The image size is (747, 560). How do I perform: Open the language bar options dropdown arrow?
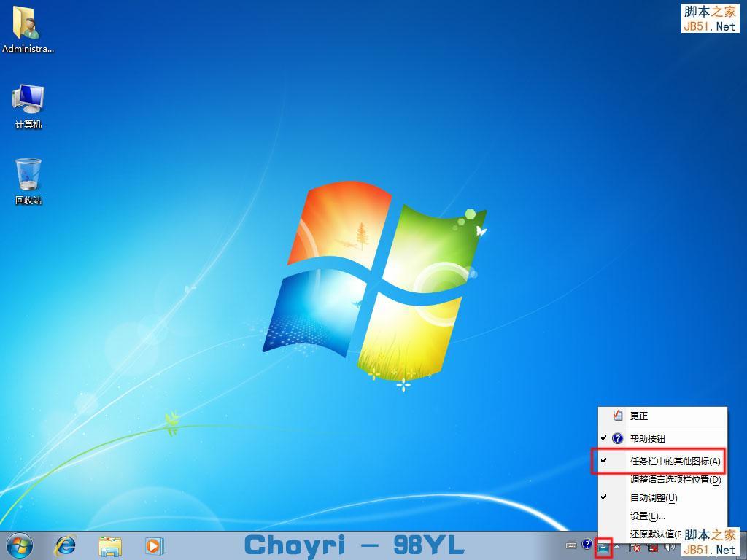603,547
